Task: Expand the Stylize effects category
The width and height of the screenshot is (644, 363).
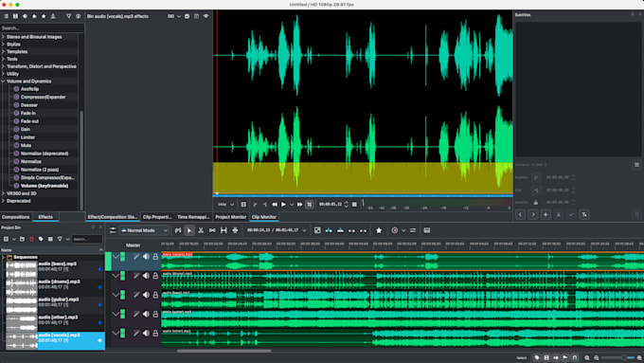Action: tap(3, 45)
